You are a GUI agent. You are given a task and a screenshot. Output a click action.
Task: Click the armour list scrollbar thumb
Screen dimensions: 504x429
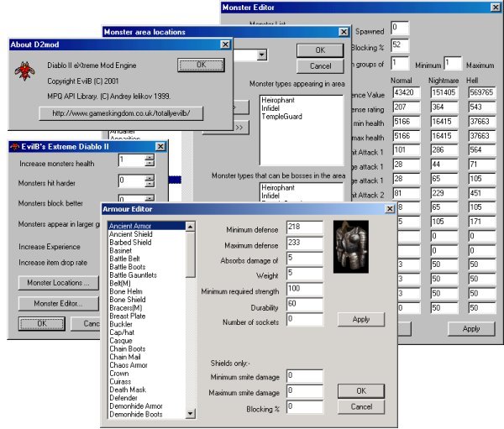(x=191, y=255)
